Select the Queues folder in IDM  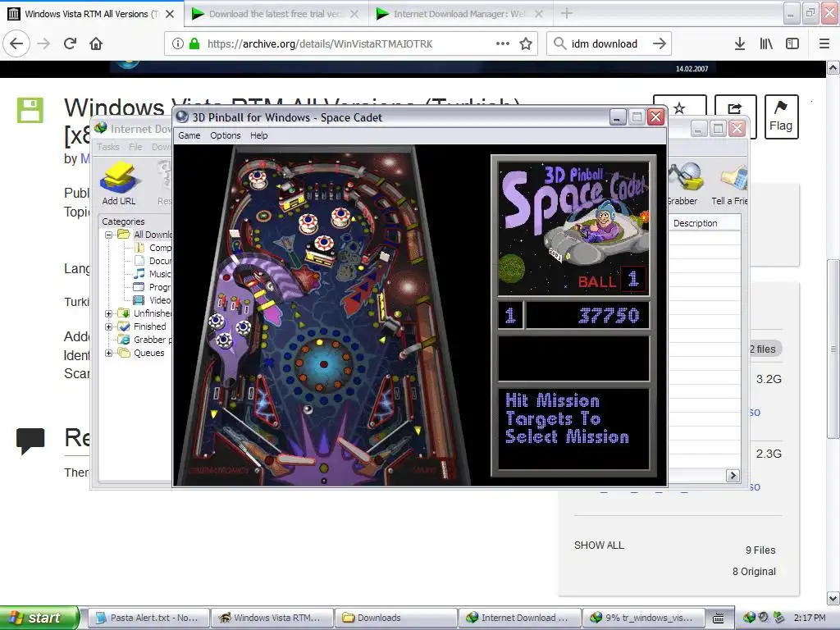141,353
